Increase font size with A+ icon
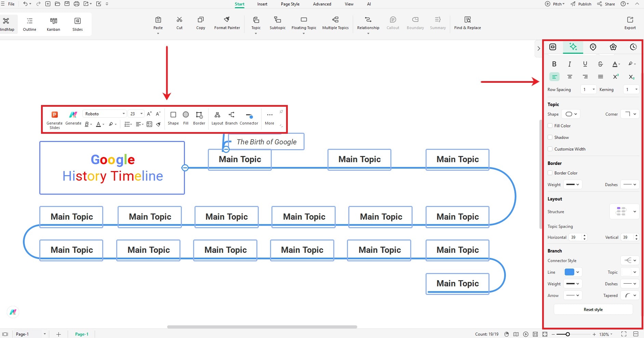This screenshot has width=644, height=338. (149, 114)
